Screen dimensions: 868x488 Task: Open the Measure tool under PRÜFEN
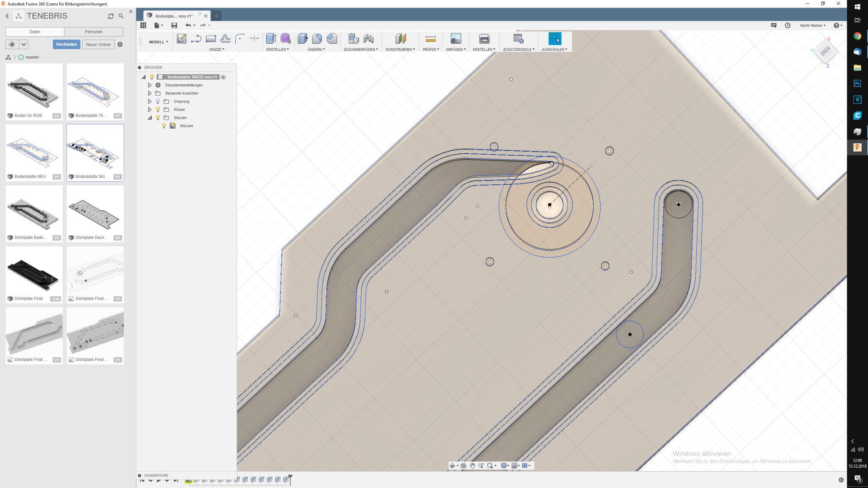(x=430, y=39)
